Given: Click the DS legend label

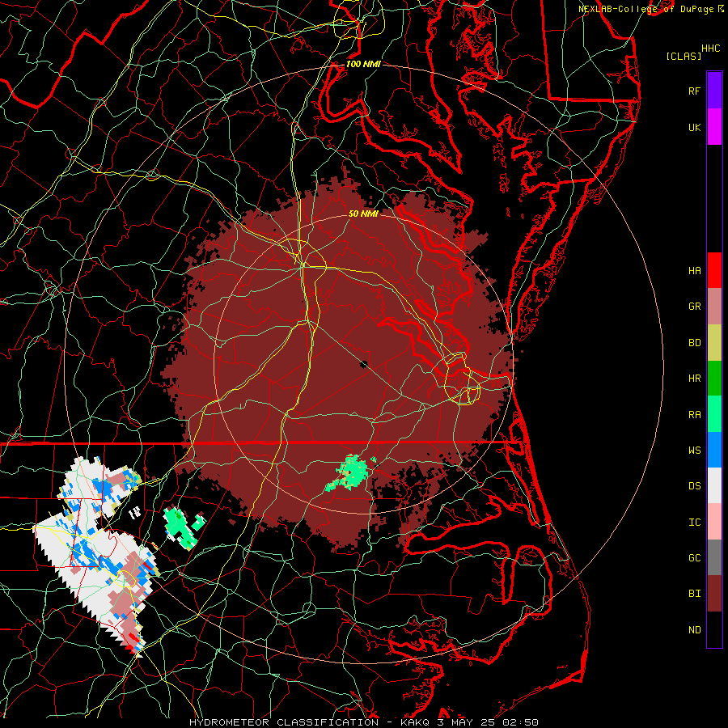Looking at the screenshot, I should 694,486.
